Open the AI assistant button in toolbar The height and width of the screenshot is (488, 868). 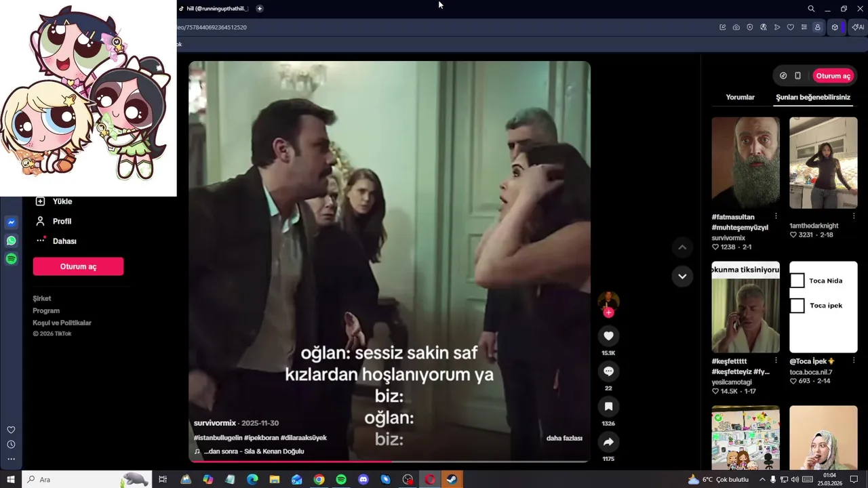click(858, 27)
